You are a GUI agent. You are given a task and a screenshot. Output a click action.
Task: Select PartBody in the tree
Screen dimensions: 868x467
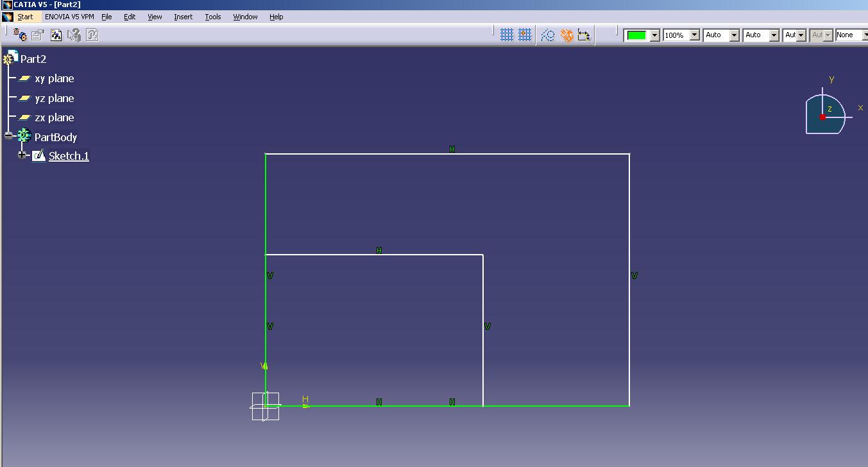pos(56,137)
